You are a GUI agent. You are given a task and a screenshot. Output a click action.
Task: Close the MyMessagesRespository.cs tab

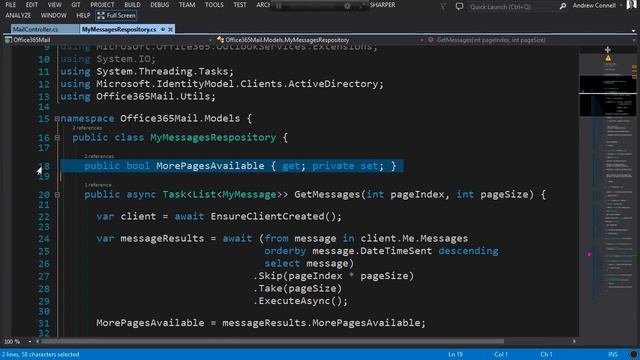171,29
